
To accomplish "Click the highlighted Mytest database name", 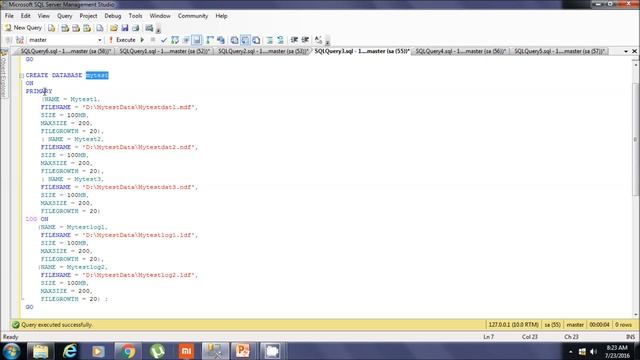I will point(97,75).
